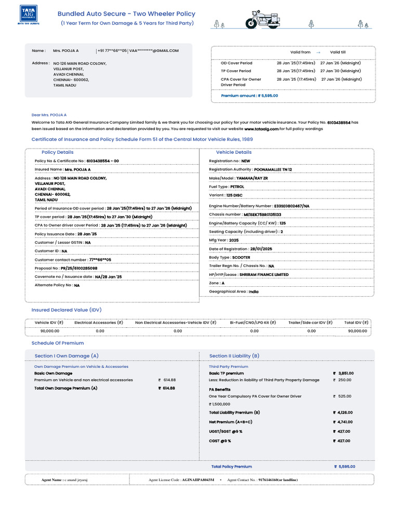Click 'Date of Registration : 28/01/2025' row

click(x=241, y=249)
